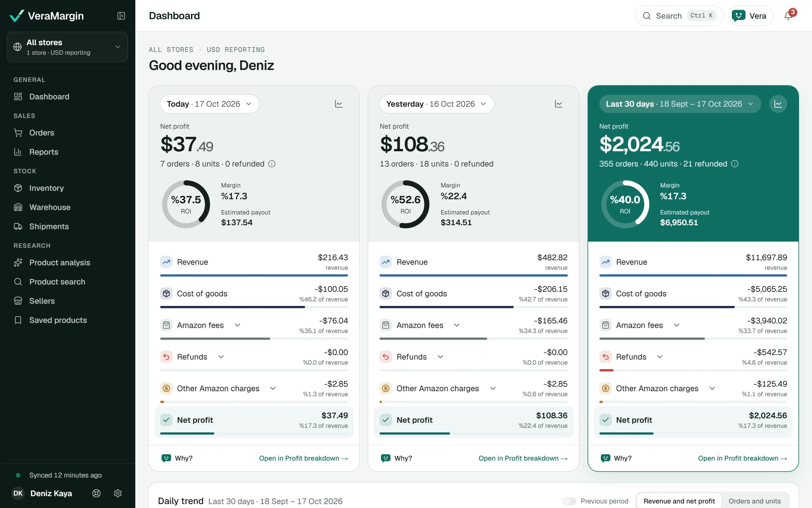The height and width of the screenshot is (508, 812).
Task: Open the Last 30 days range dropdown
Action: click(680, 104)
